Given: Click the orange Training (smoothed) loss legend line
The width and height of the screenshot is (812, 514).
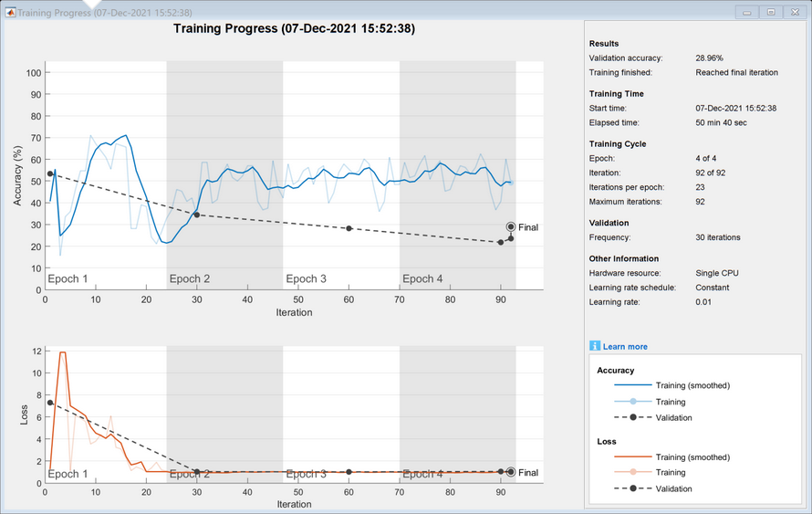Looking at the screenshot, I should (633, 457).
